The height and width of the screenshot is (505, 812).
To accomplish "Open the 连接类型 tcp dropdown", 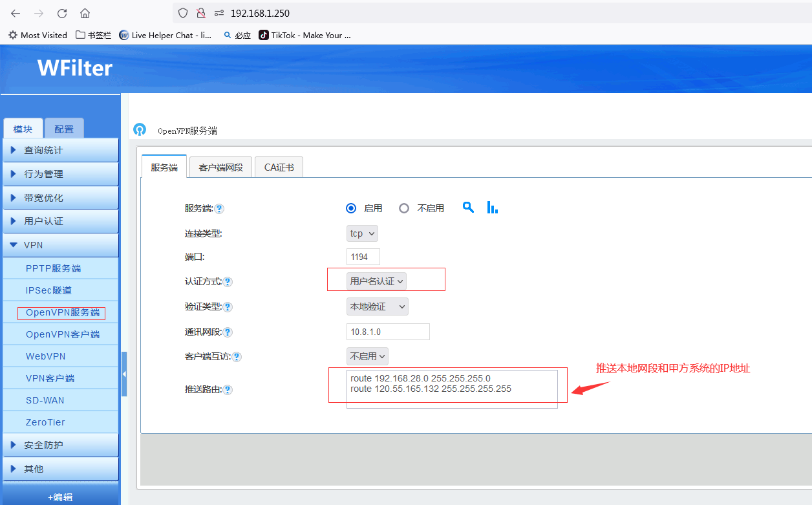I will 362,233.
